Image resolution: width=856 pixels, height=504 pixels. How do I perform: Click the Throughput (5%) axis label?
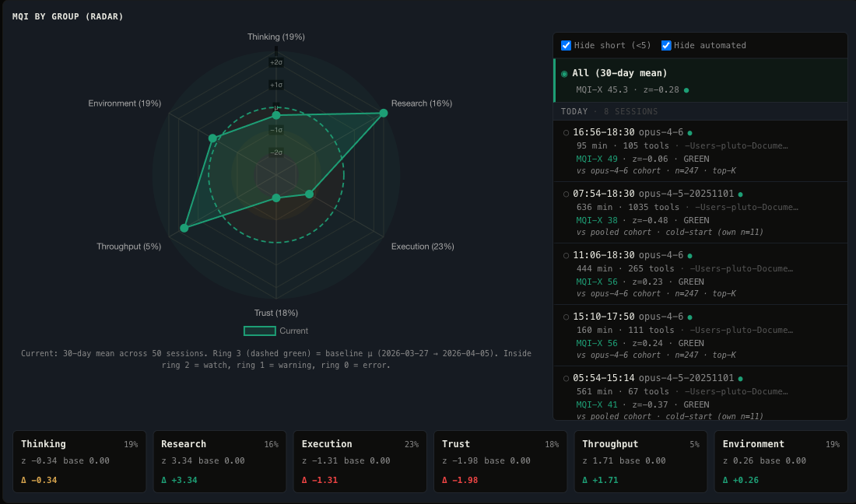[129, 247]
